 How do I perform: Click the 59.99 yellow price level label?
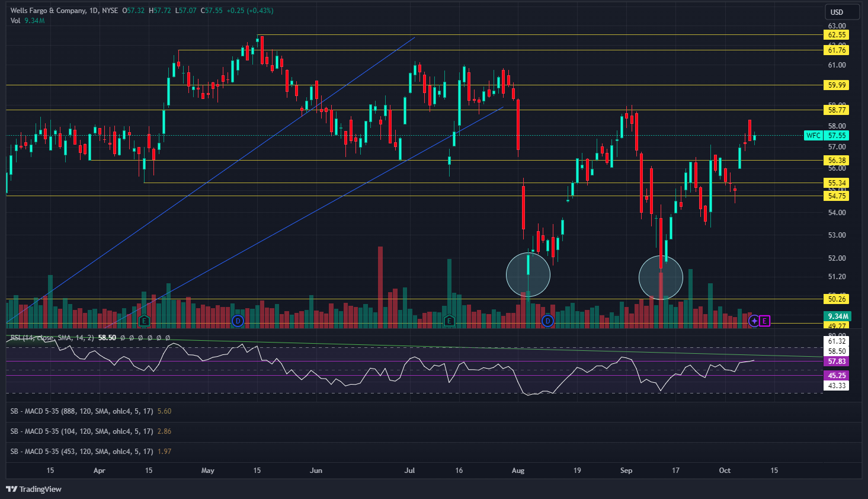click(x=837, y=85)
